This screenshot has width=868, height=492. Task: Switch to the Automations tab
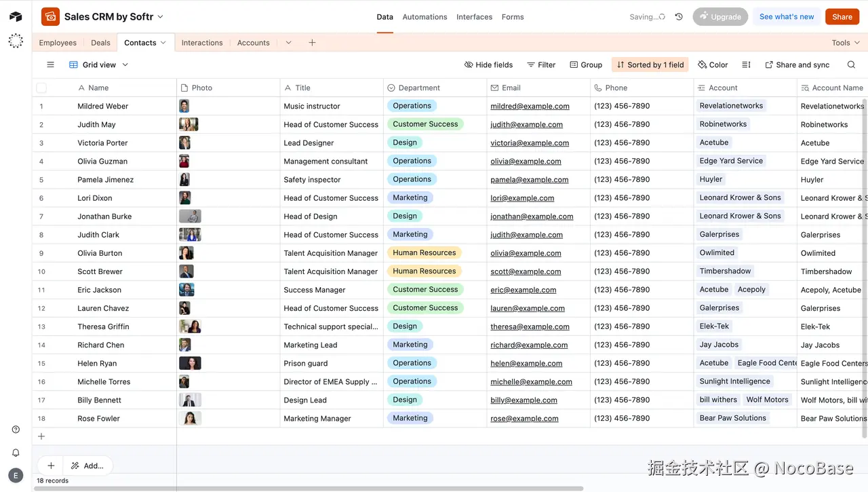[x=425, y=16]
